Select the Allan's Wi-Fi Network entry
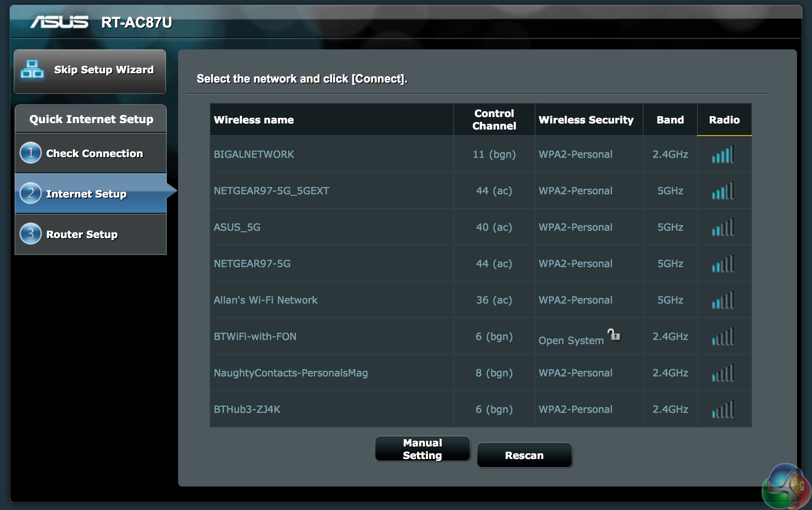This screenshot has width=812, height=510. click(x=266, y=300)
